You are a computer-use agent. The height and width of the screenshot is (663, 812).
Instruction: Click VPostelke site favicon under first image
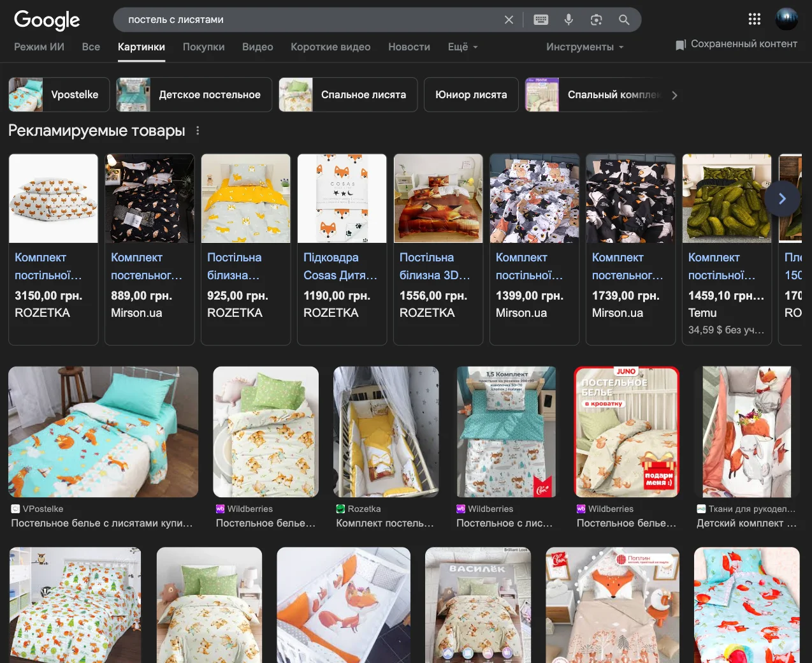pyautogui.click(x=16, y=509)
